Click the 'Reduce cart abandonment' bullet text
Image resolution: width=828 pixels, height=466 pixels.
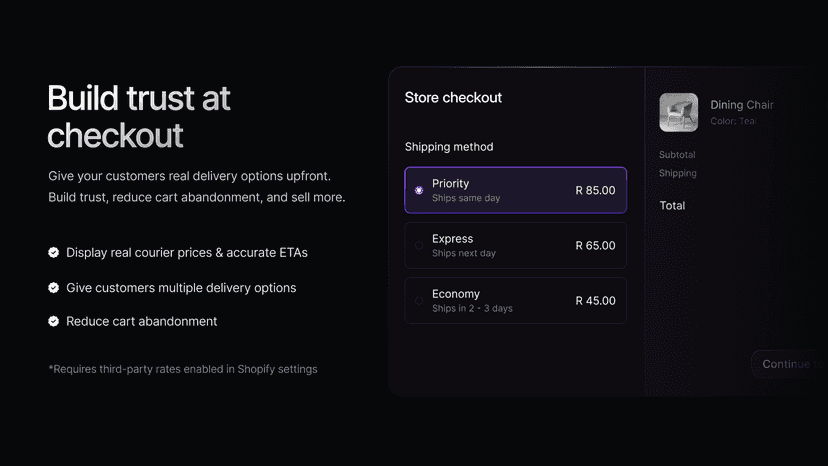tap(142, 321)
